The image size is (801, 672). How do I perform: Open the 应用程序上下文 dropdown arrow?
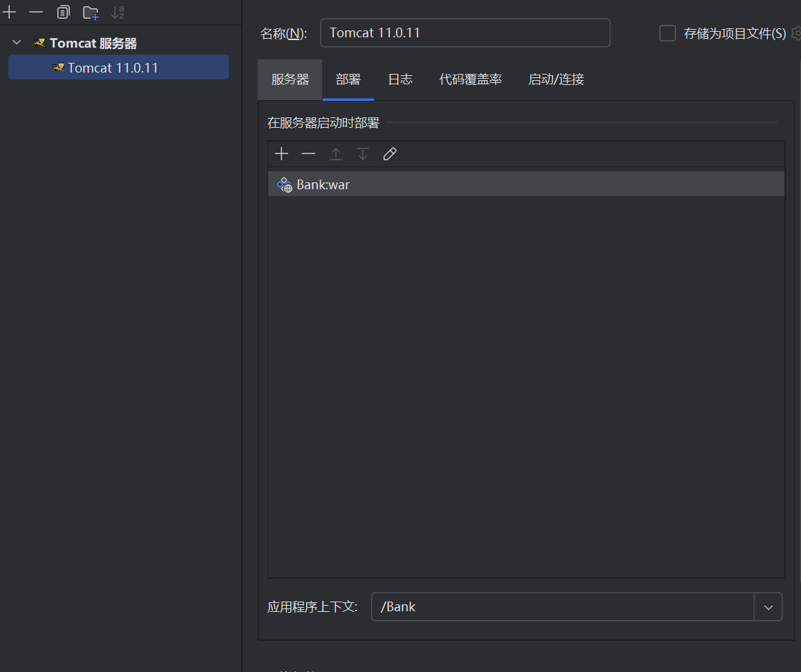769,607
